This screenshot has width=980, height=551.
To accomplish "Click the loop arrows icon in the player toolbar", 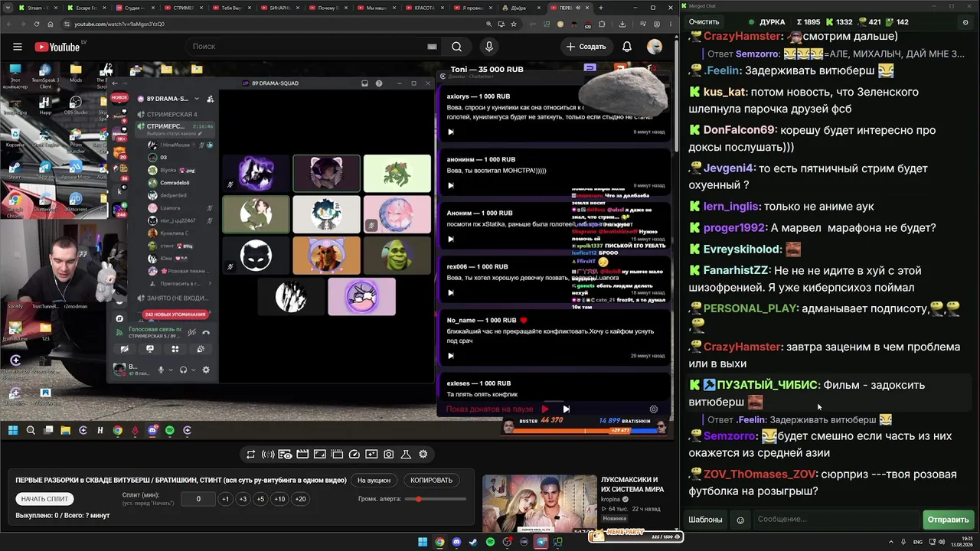I will (250, 455).
